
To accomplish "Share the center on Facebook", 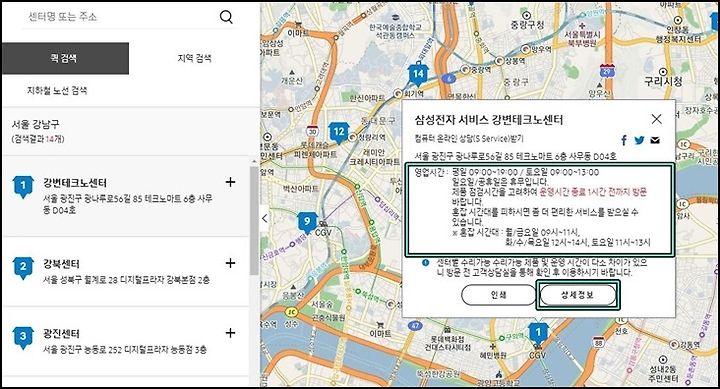I will tap(624, 140).
